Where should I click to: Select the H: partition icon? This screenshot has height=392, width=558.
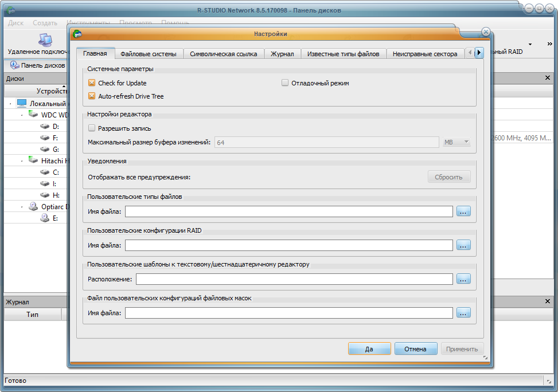click(45, 195)
